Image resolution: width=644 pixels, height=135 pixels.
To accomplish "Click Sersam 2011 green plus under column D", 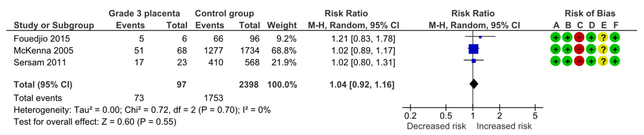I will (x=591, y=61).
